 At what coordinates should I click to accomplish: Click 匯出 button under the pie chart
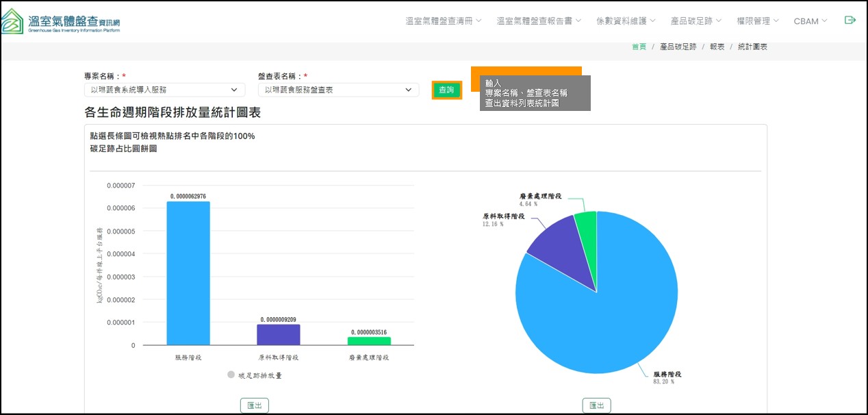pyautogui.click(x=596, y=405)
